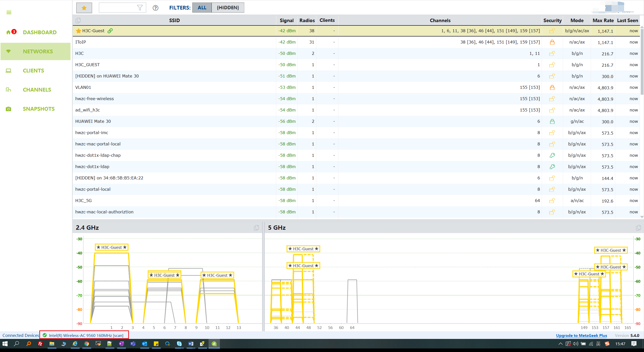The image size is (644, 352).
Task: Sort table by Last Seen column
Action: (627, 20)
